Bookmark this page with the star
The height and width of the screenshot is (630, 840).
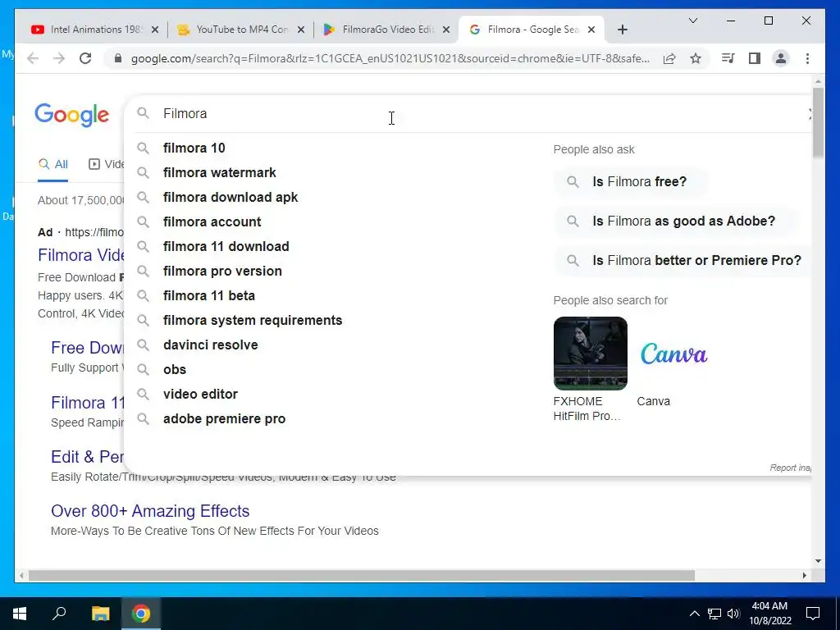pos(696,58)
